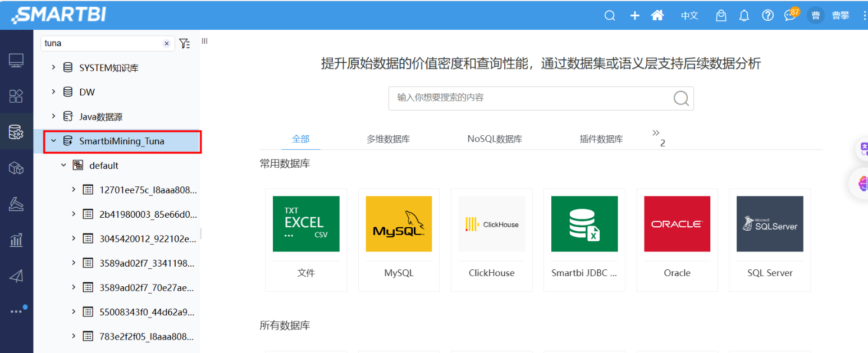Open the cube data model sidebar icon

coord(16,168)
